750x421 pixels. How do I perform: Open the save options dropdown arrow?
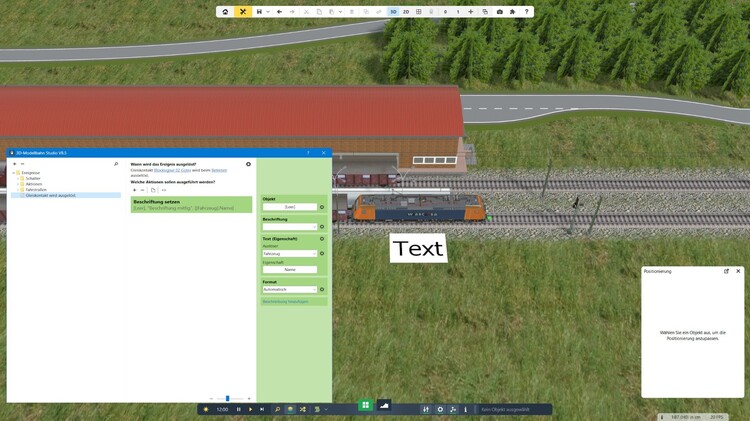tap(268, 11)
